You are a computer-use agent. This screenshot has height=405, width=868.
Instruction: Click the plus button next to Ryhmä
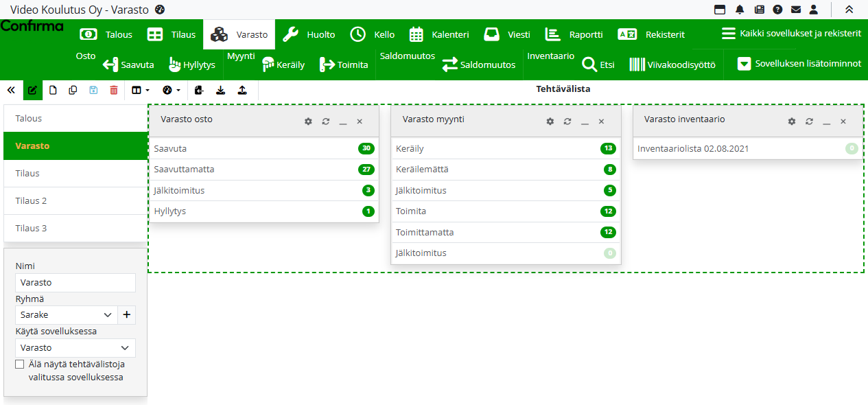click(127, 315)
